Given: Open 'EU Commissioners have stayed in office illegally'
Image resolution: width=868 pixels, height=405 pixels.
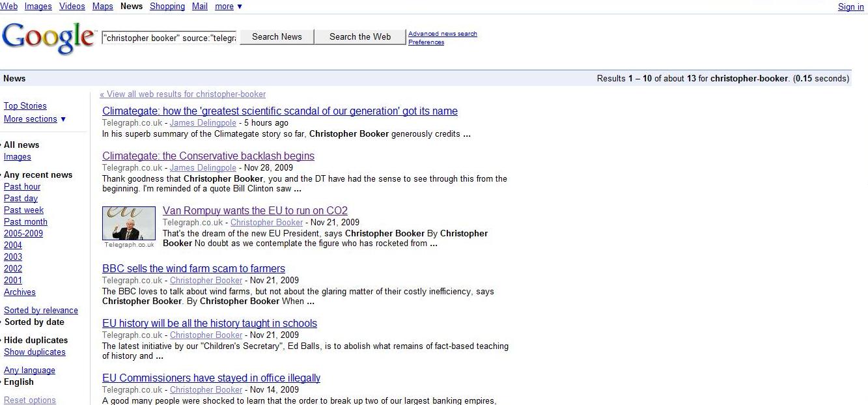Looking at the screenshot, I should pos(211,378).
